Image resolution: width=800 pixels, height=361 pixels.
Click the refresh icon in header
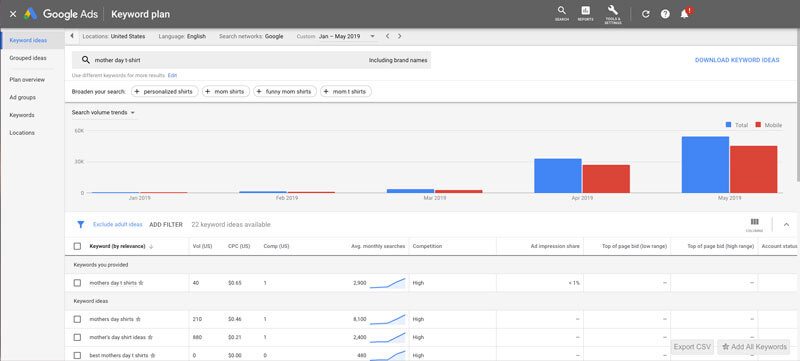point(645,14)
